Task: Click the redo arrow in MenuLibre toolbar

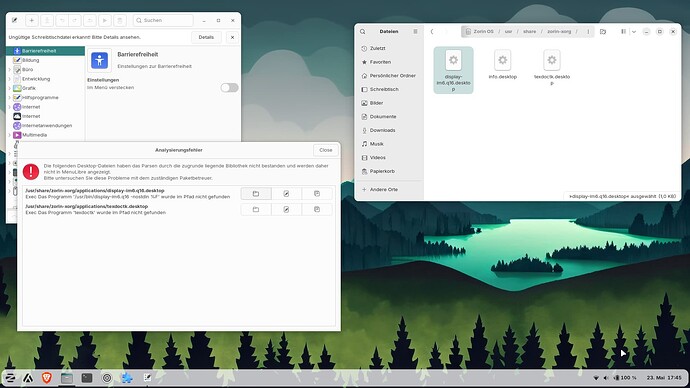Action: pos(75,20)
